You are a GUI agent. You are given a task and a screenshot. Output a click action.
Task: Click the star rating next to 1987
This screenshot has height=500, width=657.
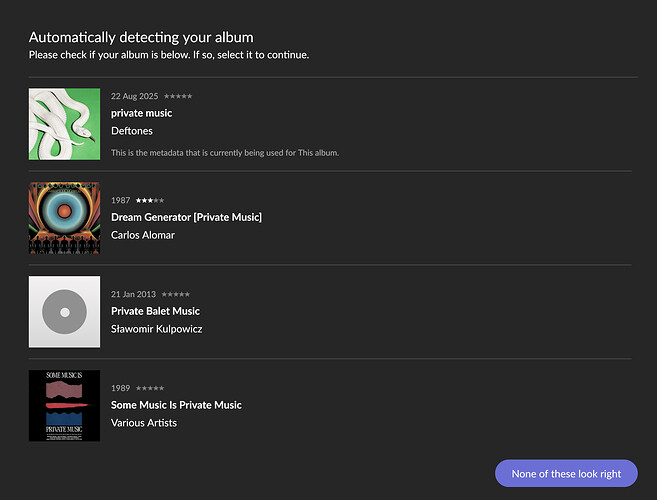(x=150, y=200)
